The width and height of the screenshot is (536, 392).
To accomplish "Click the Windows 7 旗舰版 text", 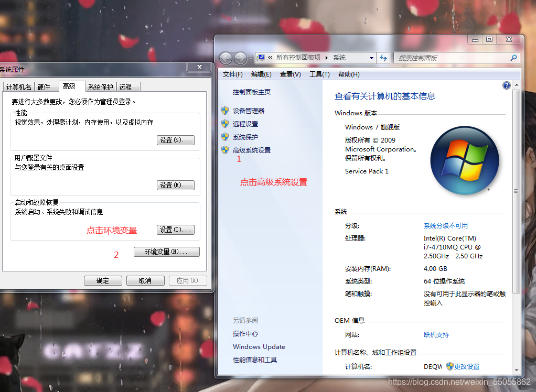I will (372, 127).
